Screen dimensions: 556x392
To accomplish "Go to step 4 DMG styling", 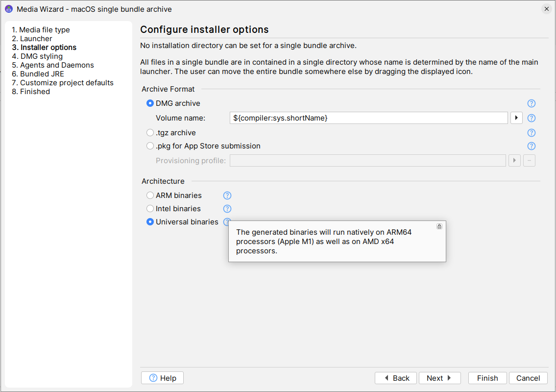I will click(37, 56).
